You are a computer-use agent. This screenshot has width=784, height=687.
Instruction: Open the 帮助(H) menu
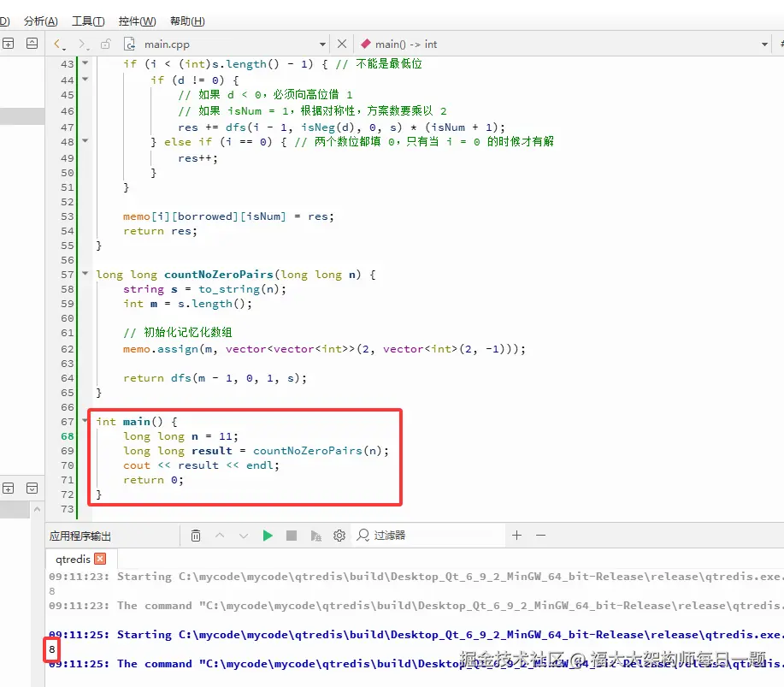(187, 21)
